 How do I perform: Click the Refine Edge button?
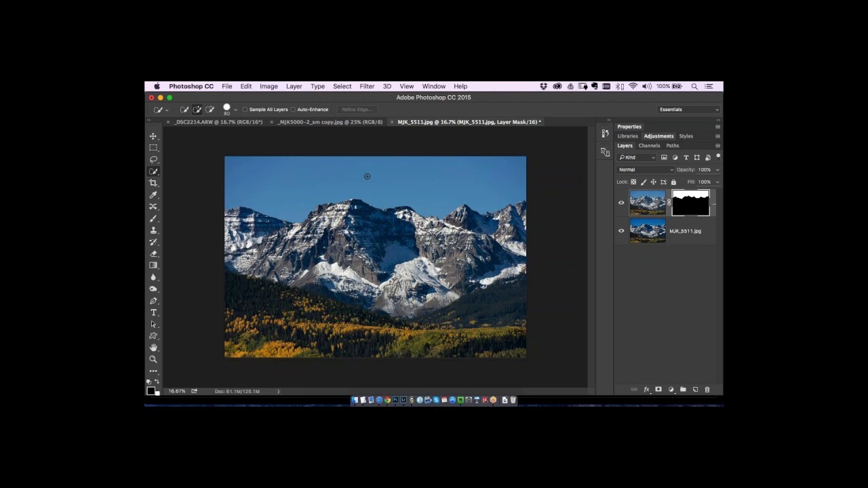(x=356, y=109)
